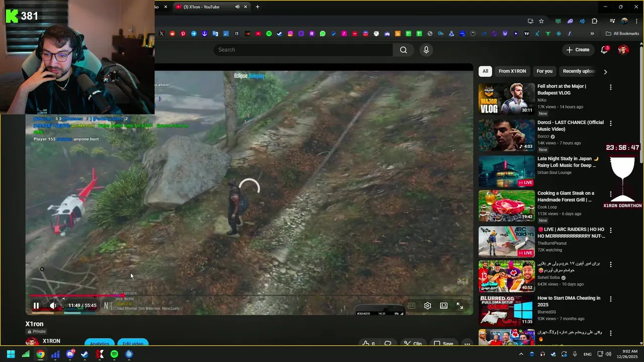Switch the ENG input language

click(588, 354)
